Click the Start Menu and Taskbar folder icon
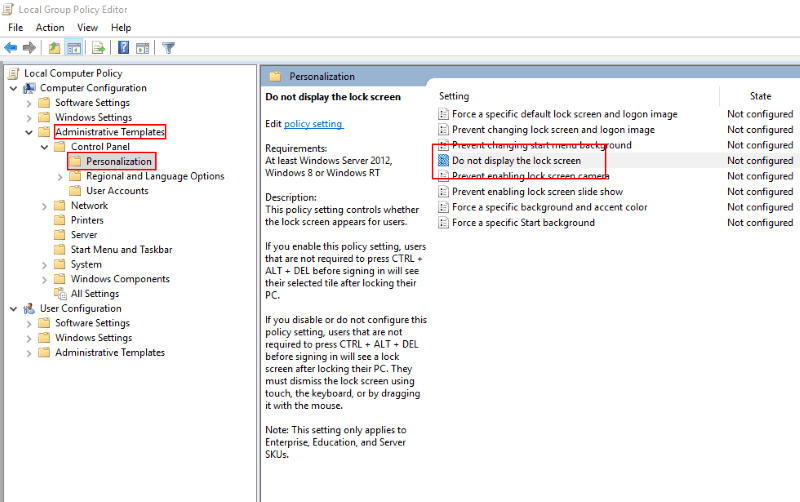This screenshot has height=502, width=800. [x=60, y=249]
